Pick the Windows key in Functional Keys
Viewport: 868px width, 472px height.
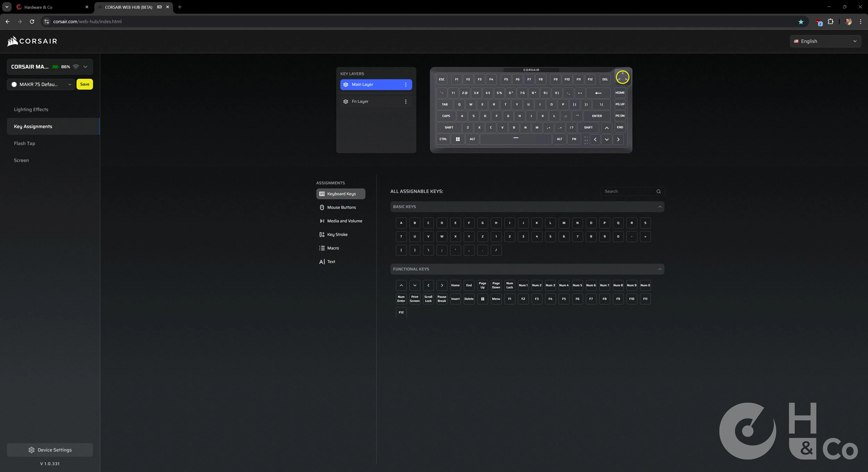[x=482, y=299]
